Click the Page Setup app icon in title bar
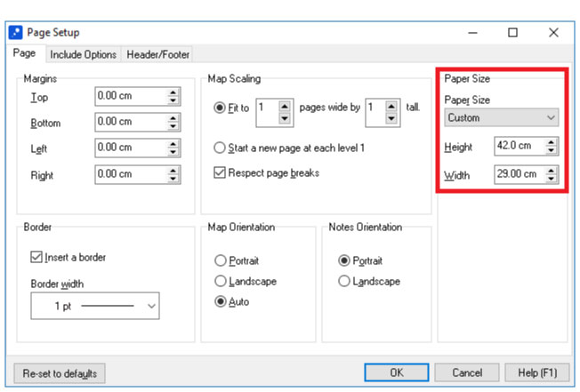Screen dimensions: 580x392 point(15,33)
